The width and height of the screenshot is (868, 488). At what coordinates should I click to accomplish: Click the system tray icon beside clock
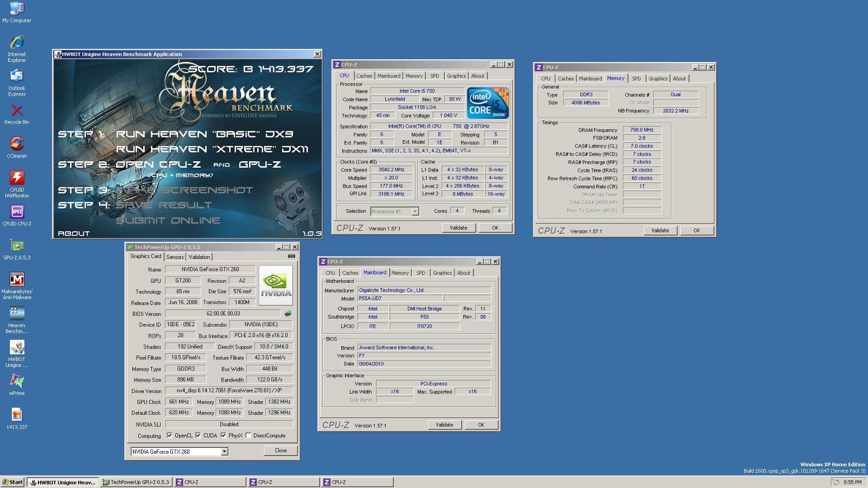click(x=836, y=482)
